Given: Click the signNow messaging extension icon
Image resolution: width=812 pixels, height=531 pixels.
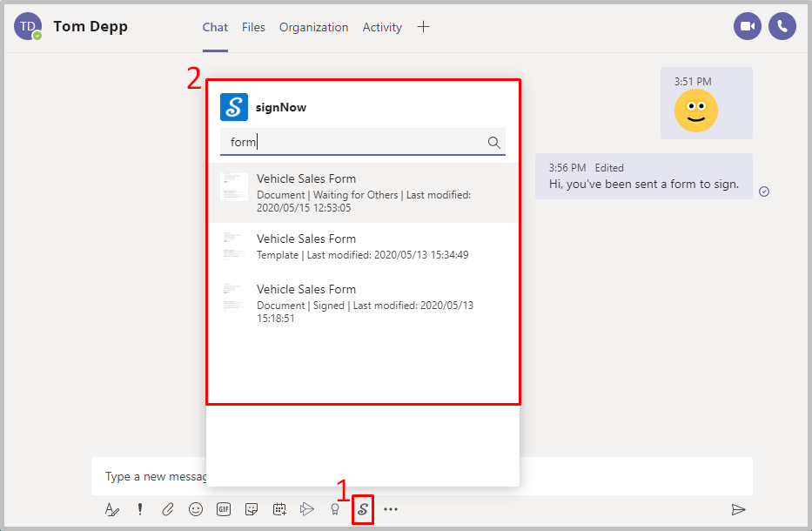Looking at the screenshot, I should click(x=363, y=509).
